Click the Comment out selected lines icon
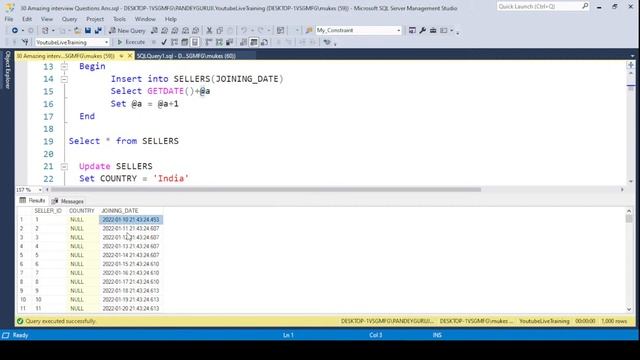This screenshot has width=640, height=360. tap(279, 42)
